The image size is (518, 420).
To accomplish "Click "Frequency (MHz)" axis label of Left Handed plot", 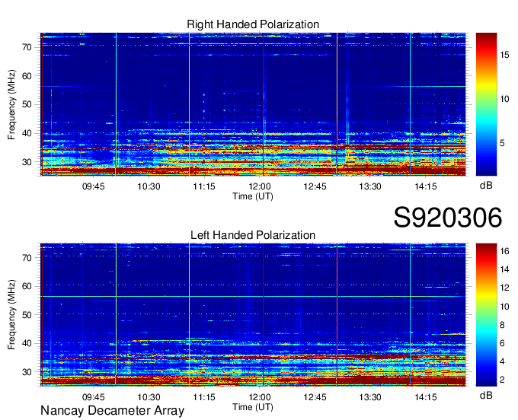I will pyautogui.click(x=11, y=315).
